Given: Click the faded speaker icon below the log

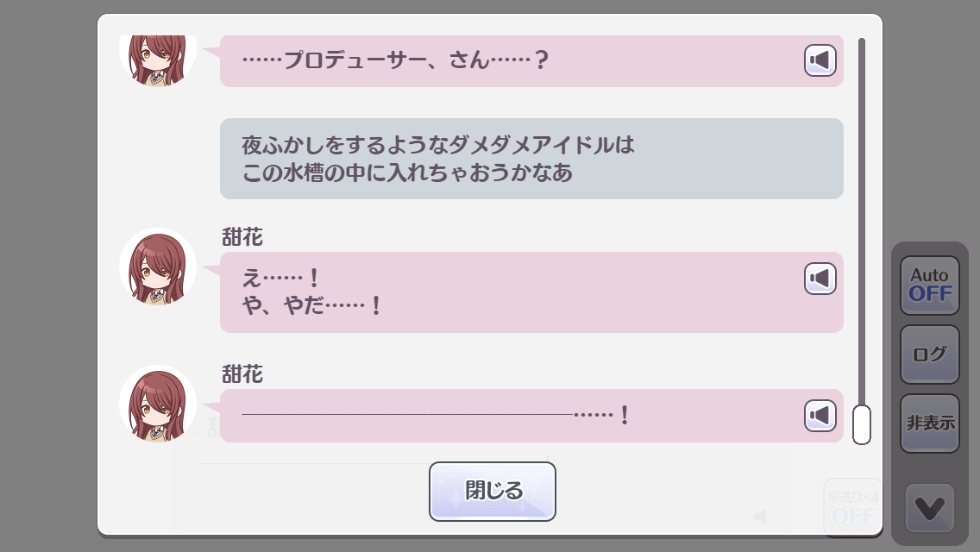Looking at the screenshot, I should pos(760,517).
